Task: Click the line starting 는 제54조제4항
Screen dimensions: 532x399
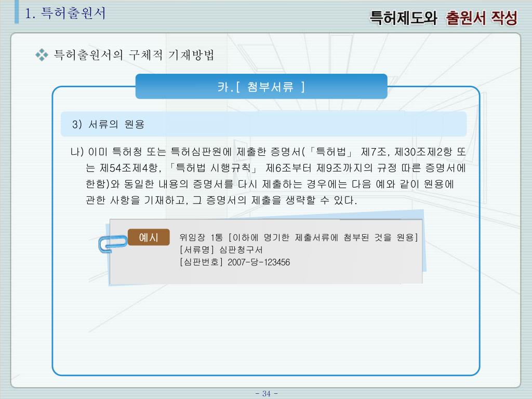Action: [276, 168]
